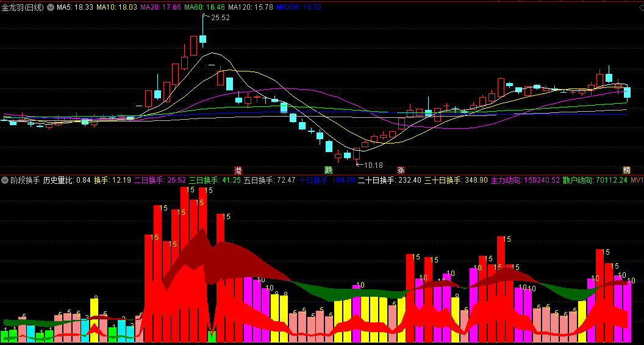Click the red 涨 event marker
The width and height of the screenshot is (644, 345).
point(401,170)
